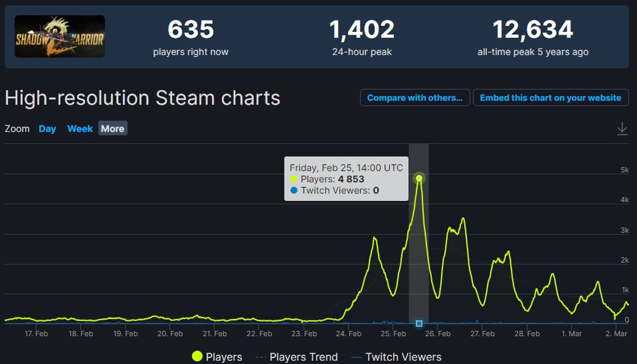This screenshot has height=364, width=637.
Task: Click Compare with others button
Action: coord(415,98)
